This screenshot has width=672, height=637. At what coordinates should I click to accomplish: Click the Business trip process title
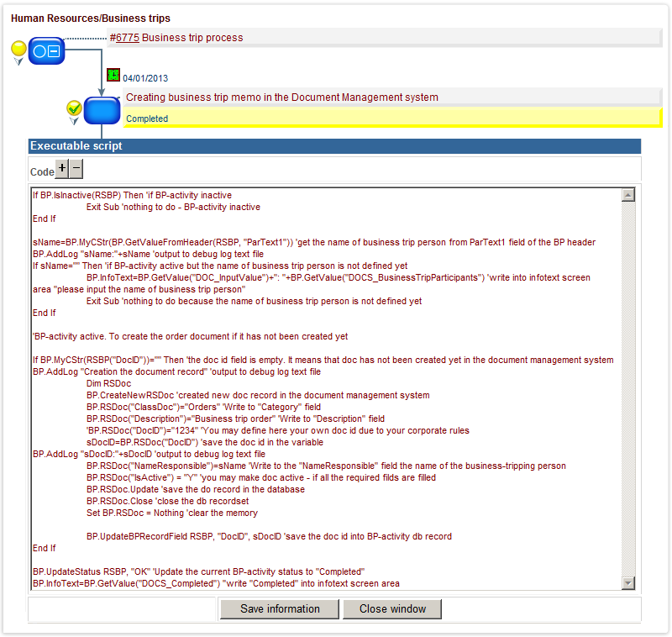(192, 38)
